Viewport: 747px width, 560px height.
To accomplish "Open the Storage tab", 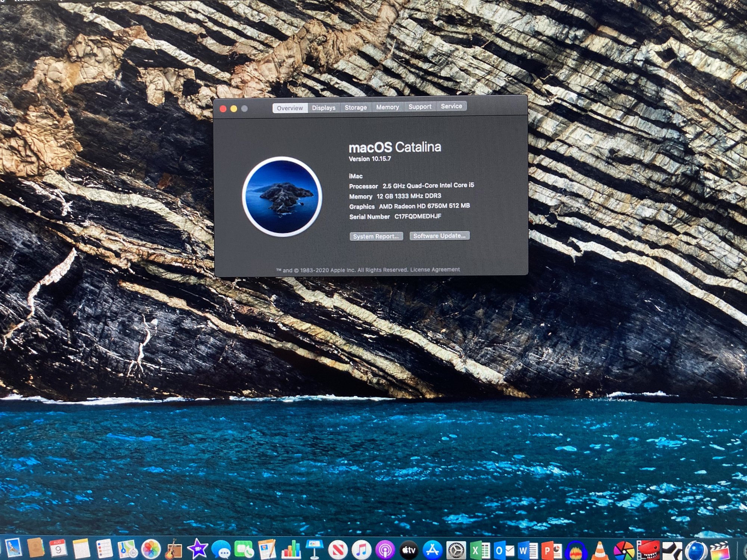I will 356,108.
